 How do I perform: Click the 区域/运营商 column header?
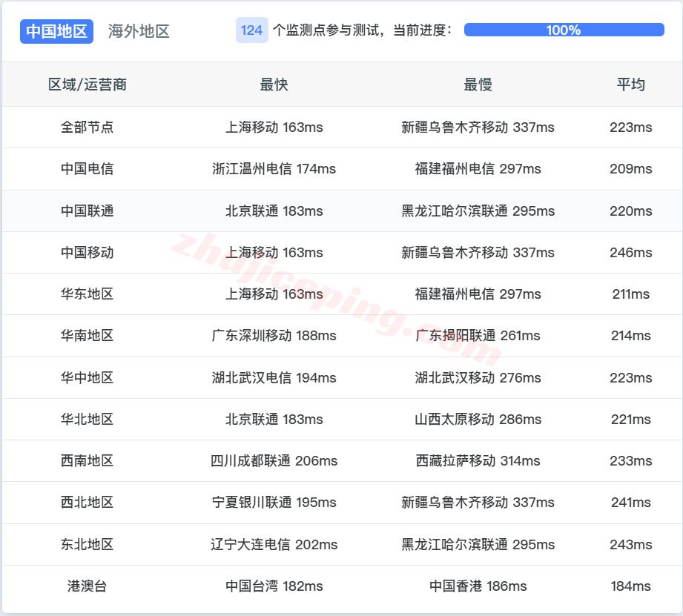(87, 85)
